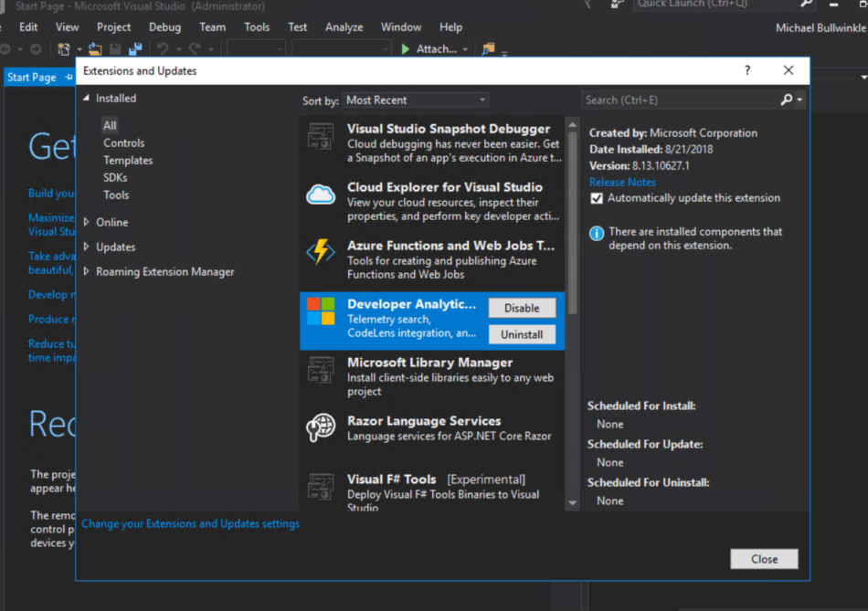Open the Release Notes link
This screenshot has width=868, height=611.
[x=622, y=182]
